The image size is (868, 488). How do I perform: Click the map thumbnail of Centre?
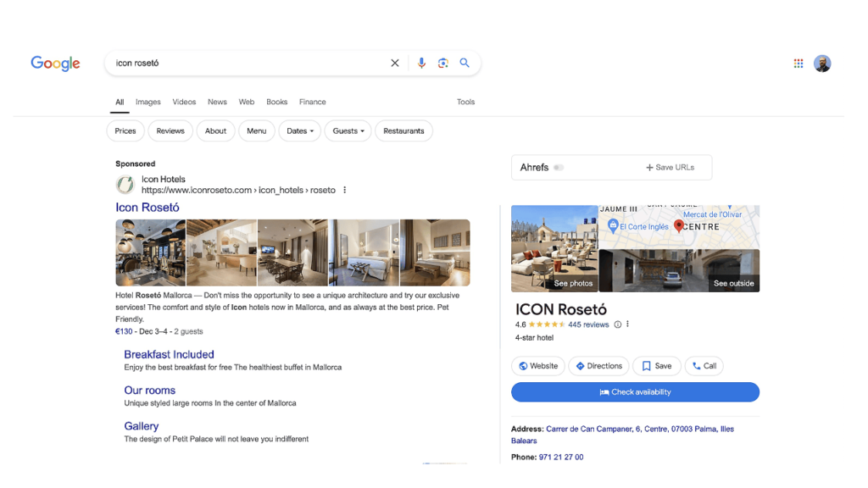(x=679, y=227)
